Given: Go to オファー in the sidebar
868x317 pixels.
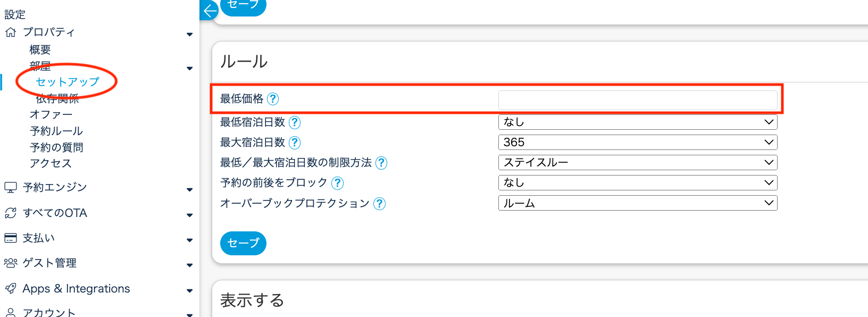Looking at the screenshot, I should (x=51, y=114).
